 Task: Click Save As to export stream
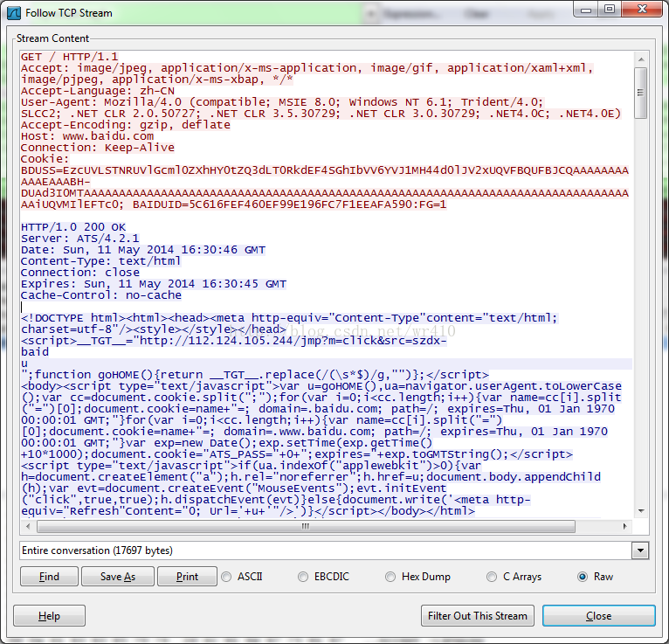pos(118,577)
